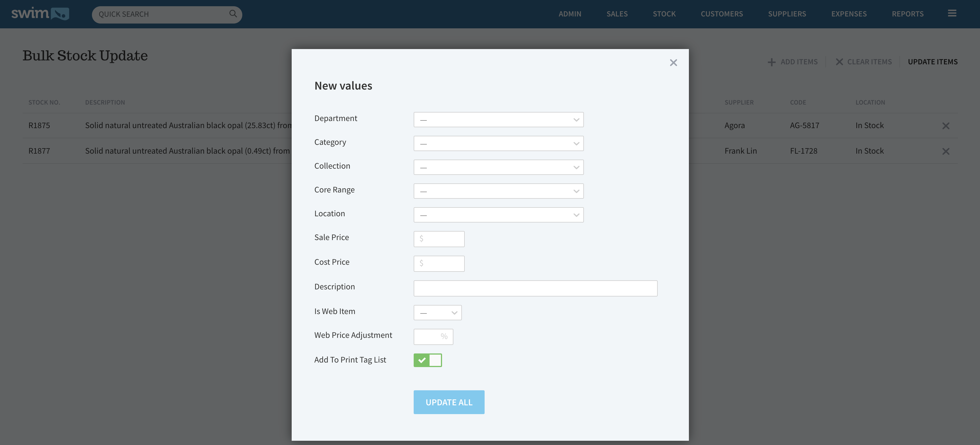Viewport: 980px width, 445px height.
Task: Click the Sale Price input field
Action: [x=439, y=239]
